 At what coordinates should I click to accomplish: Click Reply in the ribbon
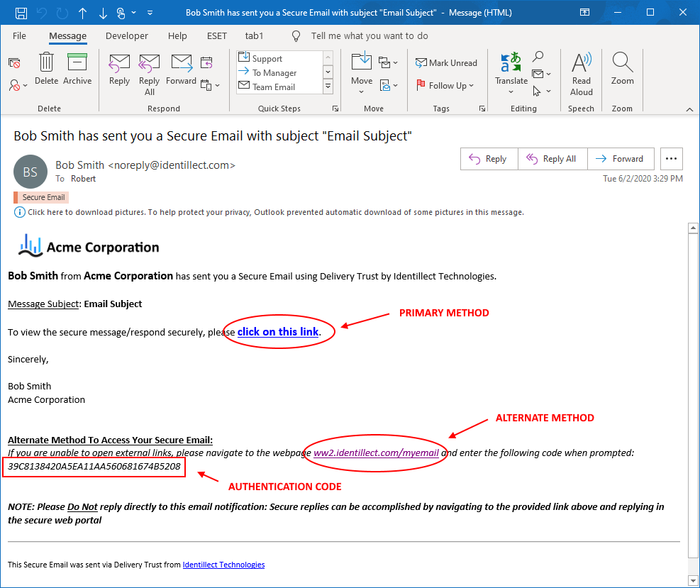click(x=120, y=70)
